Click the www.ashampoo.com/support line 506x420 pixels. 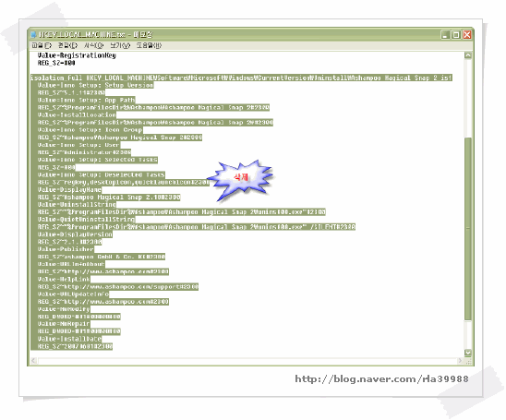pos(118,287)
